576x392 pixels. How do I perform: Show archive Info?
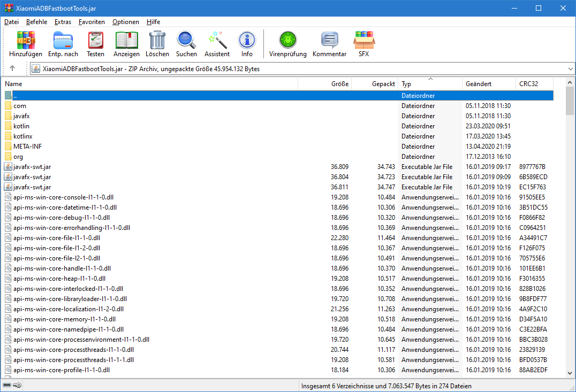(x=247, y=40)
